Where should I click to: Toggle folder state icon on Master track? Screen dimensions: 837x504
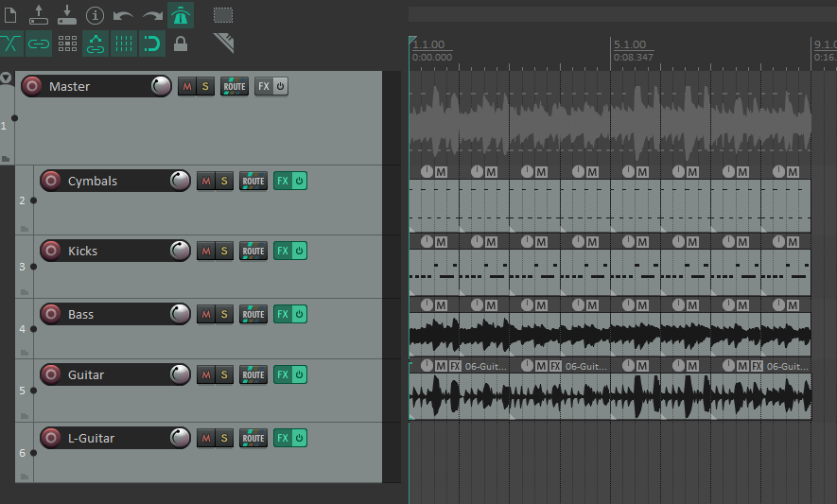(6, 157)
